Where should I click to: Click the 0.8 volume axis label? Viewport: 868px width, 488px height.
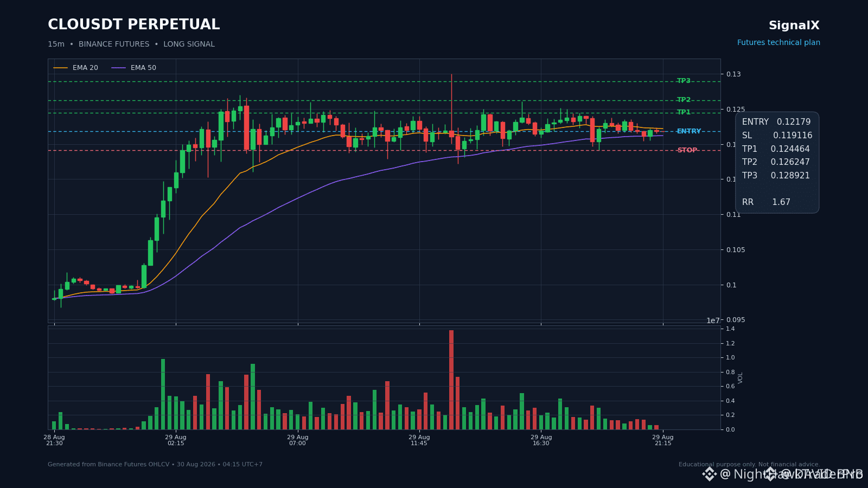pos(730,373)
